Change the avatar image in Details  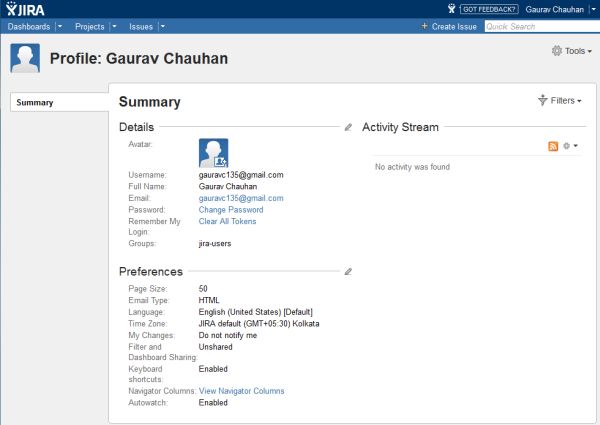tap(214, 153)
